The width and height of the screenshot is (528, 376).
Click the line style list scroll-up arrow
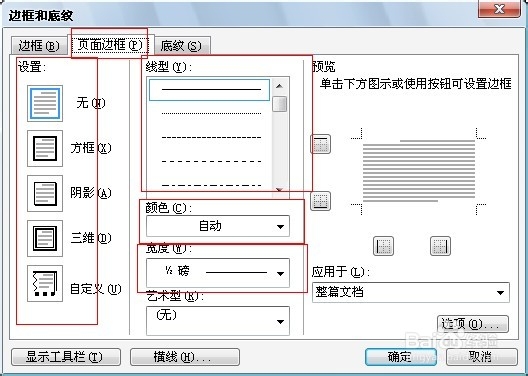click(279, 86)
